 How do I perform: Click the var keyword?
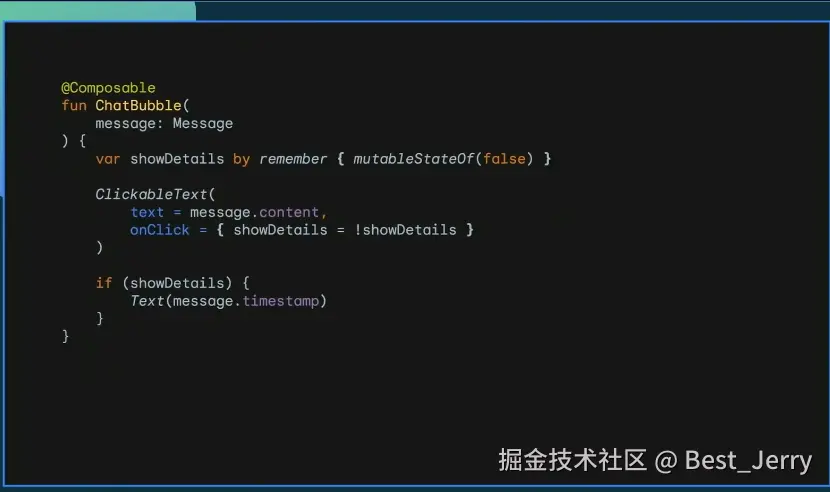[108, 159]
